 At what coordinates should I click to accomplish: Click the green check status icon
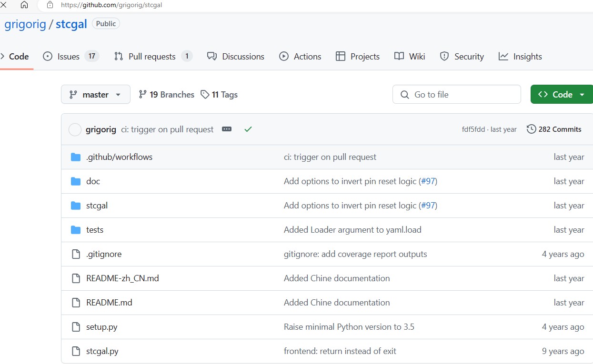coord(248,129)
